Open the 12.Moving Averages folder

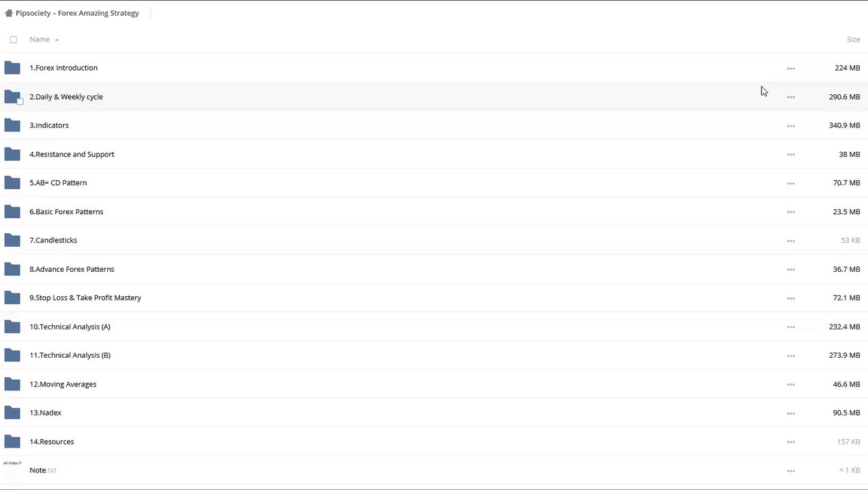63,384
